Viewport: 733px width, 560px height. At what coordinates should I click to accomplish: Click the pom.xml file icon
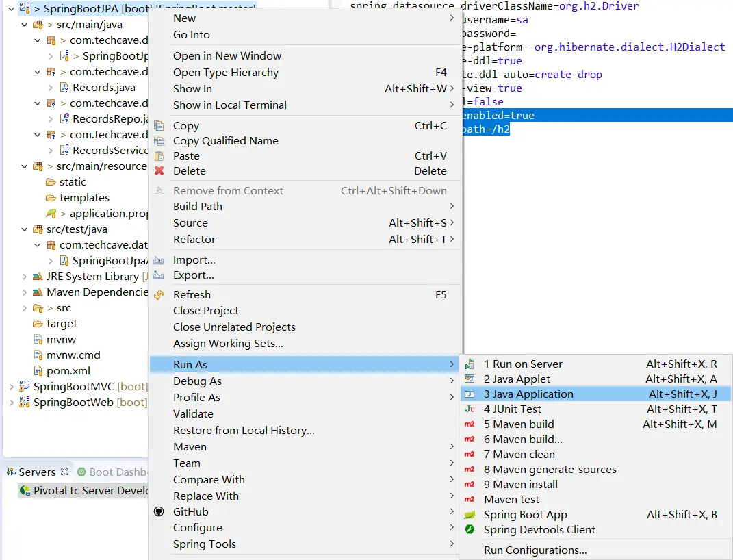pyautogui.click(x=38, y=370)
